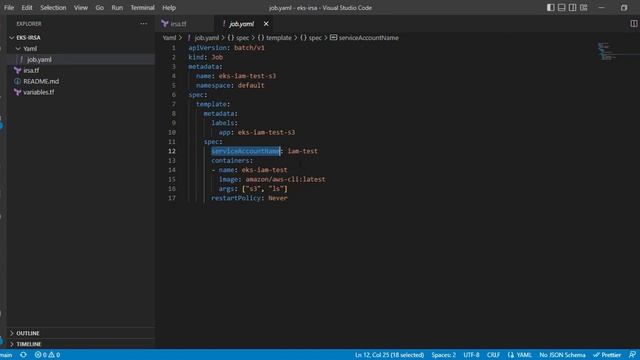Viewport: 640px width, 360px height.
Task: Click serviceAccountName in the breadcrumb
Action: point(369,38)
